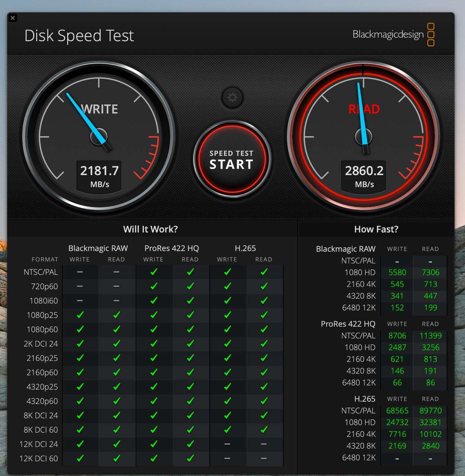Click the 4320p60 format row label
The image size is (465, 476).
coord(42,401)
